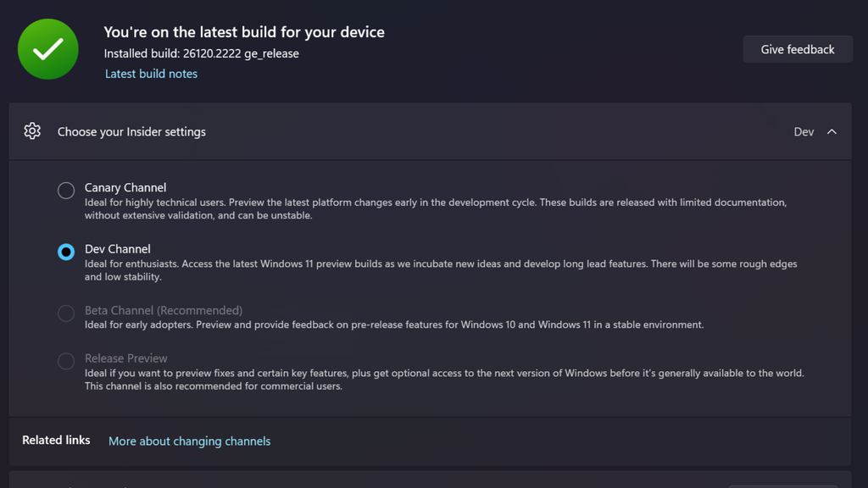Viewport: 868px width, 488px height.
Task: Select the Dev Channel radio button
Action: [x=66, y=252]
